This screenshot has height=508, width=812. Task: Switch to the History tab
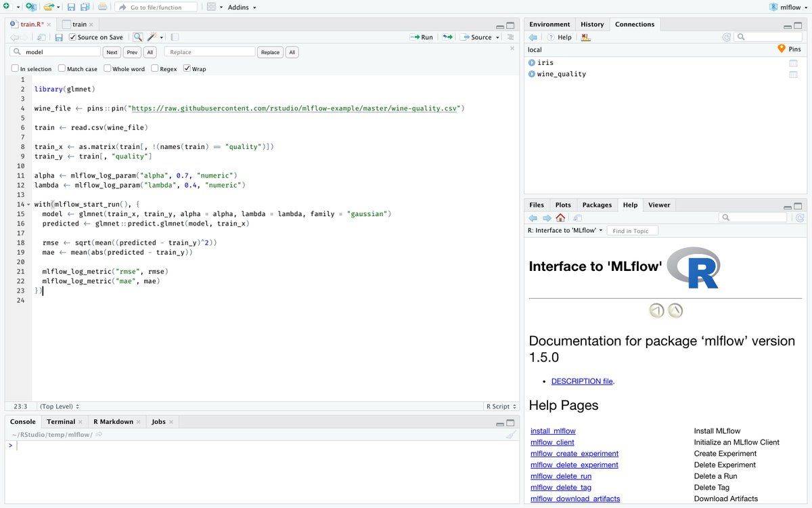[592, 24]
